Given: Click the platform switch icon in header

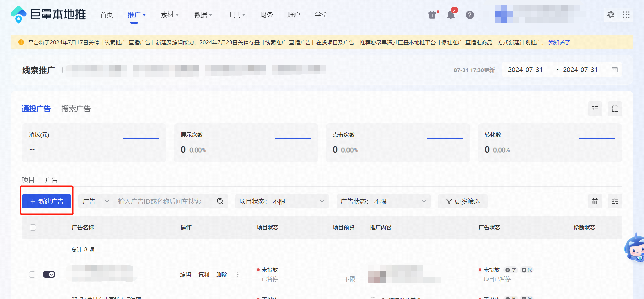Looking at the screenshot, I should (x=611, y=15).
